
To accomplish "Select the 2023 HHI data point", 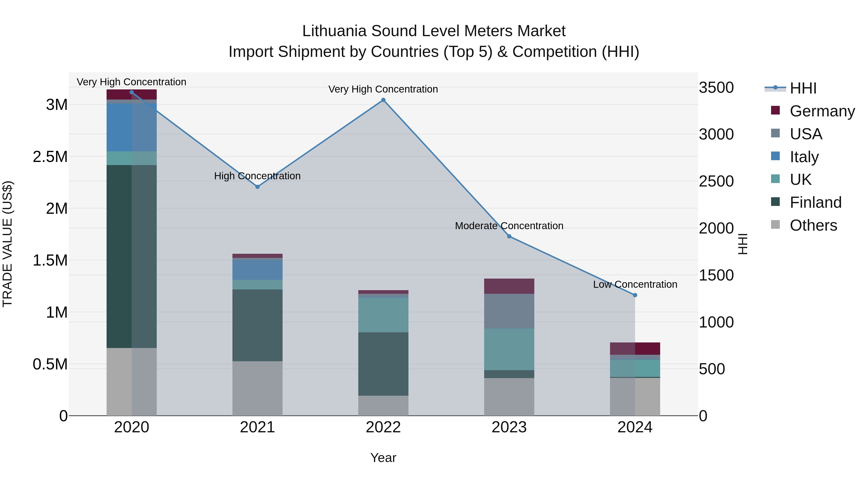I will (x=509, y=236).
